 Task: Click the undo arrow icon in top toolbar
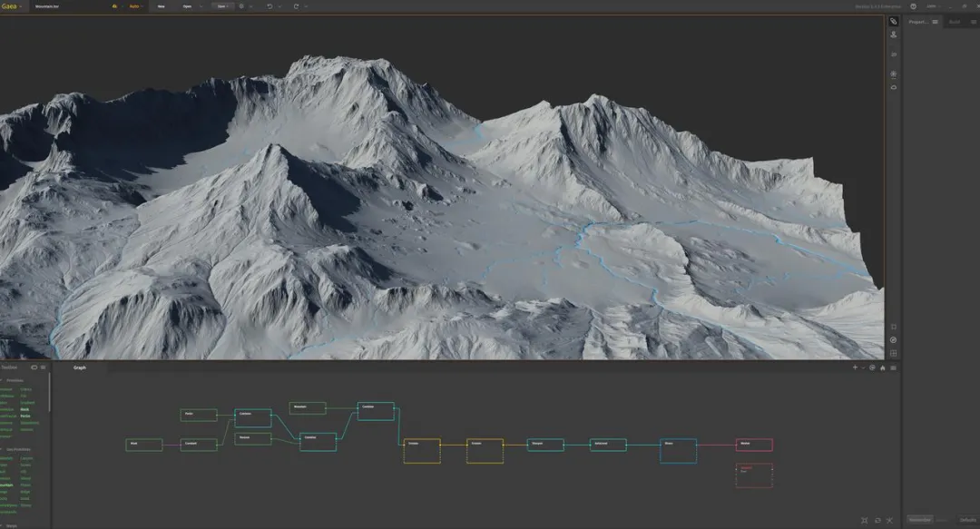(x=269, y=6)
